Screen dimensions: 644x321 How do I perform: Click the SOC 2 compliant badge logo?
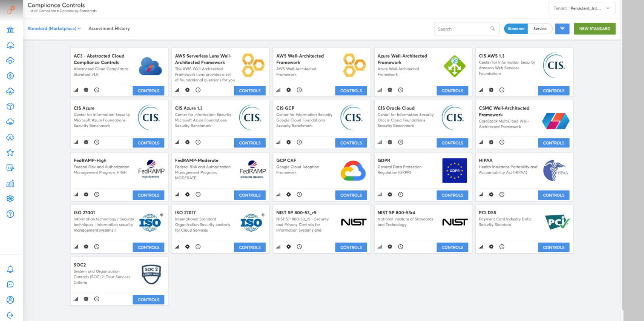pyautogui.click(x=151, y=275)
